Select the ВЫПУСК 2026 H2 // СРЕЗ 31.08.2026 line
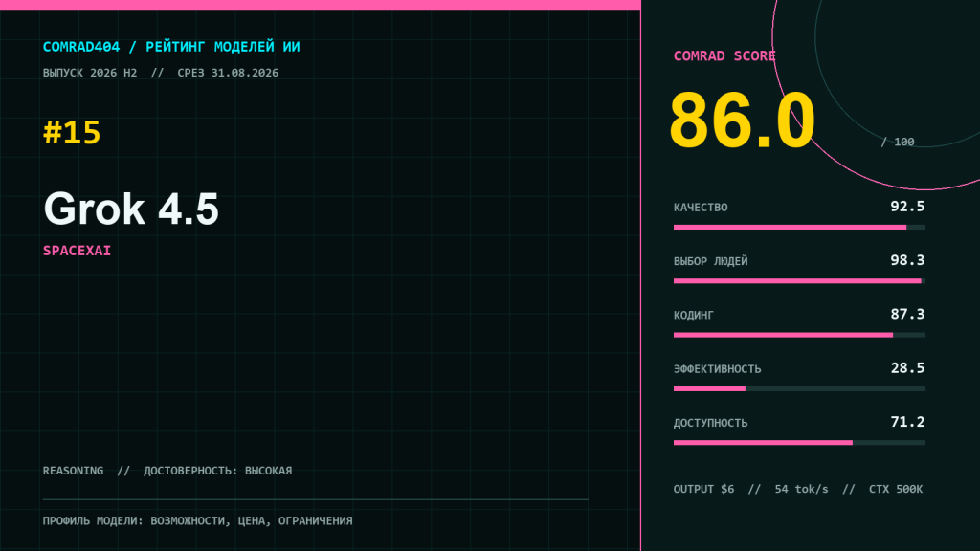Viewport: 980px width, 551px height. click(161, 73)
